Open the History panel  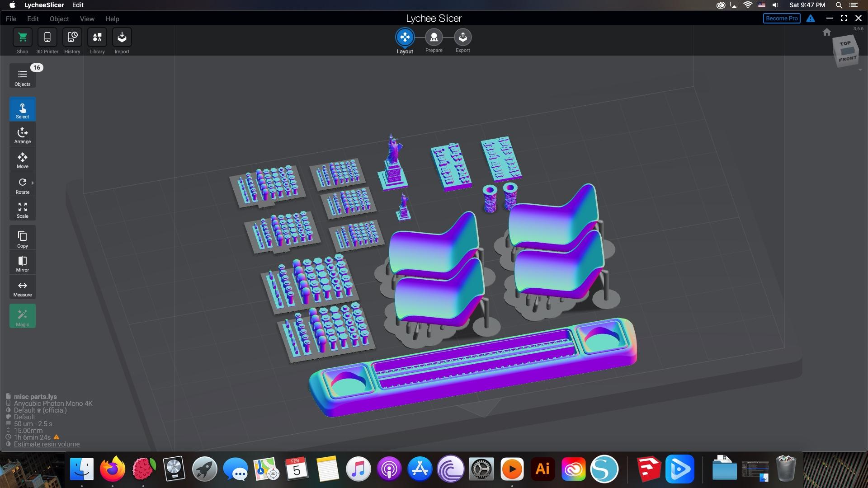click(x=72, y=38)
